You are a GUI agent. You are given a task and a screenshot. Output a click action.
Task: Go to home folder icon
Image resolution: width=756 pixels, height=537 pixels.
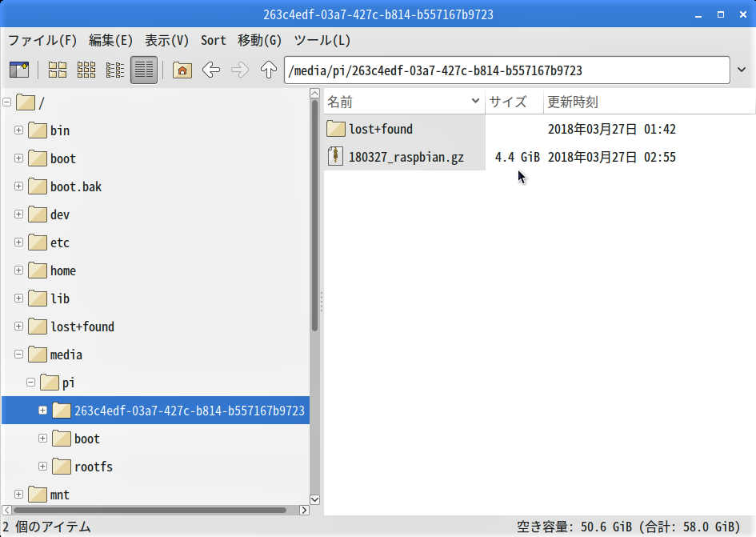click(182, 70)
